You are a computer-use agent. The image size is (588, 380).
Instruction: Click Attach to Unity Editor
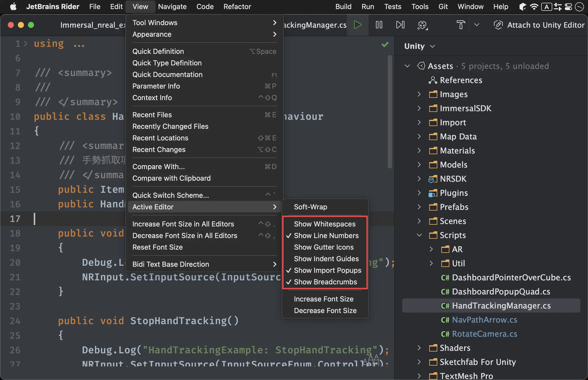click(x=539, y=25)
